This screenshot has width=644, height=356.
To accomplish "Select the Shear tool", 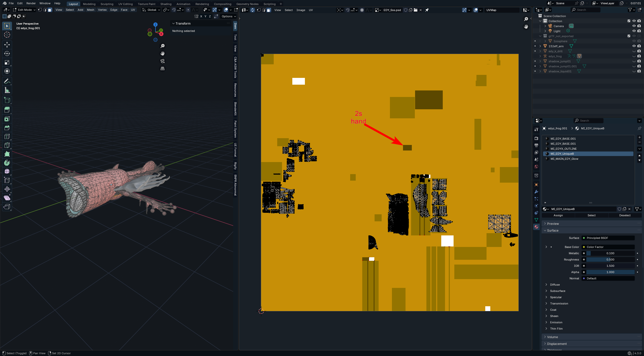I will click(x=7, y=198).
